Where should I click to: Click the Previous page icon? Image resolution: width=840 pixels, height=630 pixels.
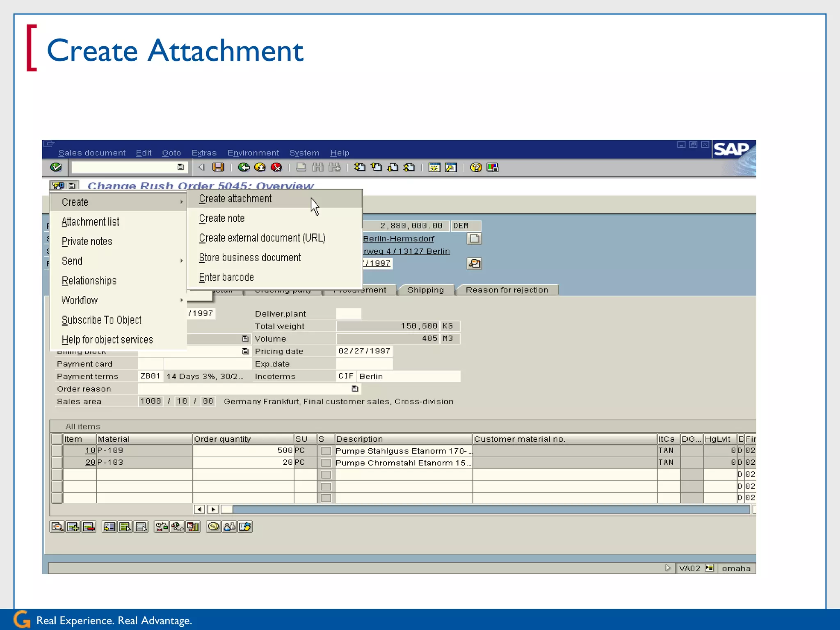click(x=376, y=167)
